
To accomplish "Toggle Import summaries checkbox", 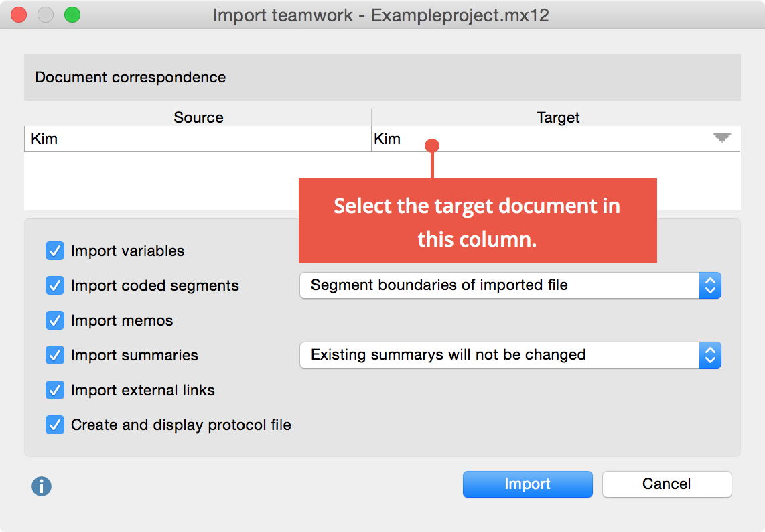I will pos(55,355).
